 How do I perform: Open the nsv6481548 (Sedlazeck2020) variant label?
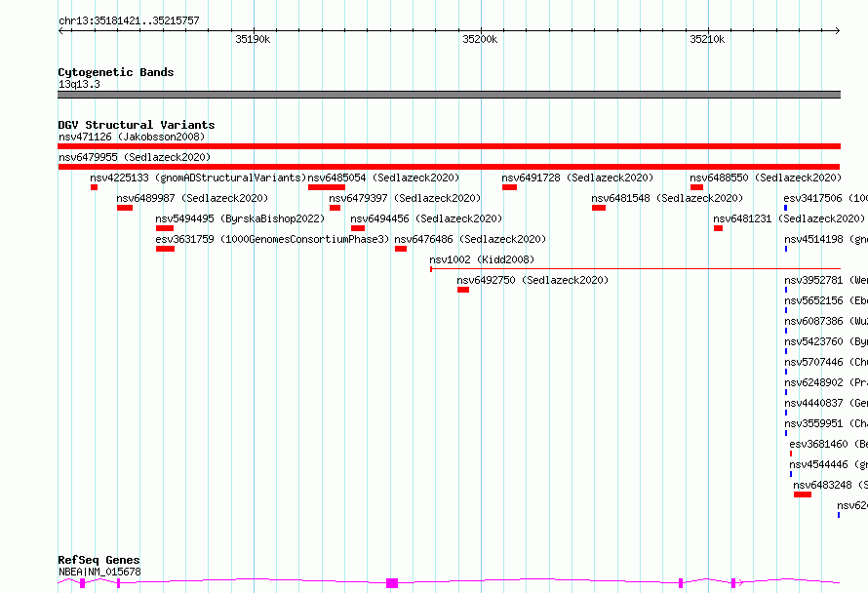tap(667, 198)
